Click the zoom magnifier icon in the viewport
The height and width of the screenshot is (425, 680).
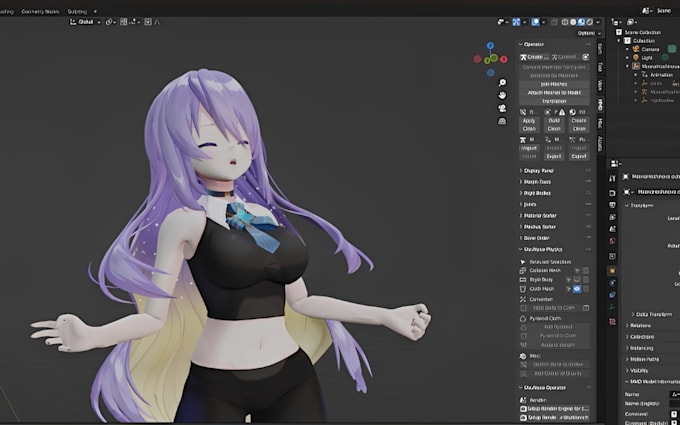click(x=502, y=82)
